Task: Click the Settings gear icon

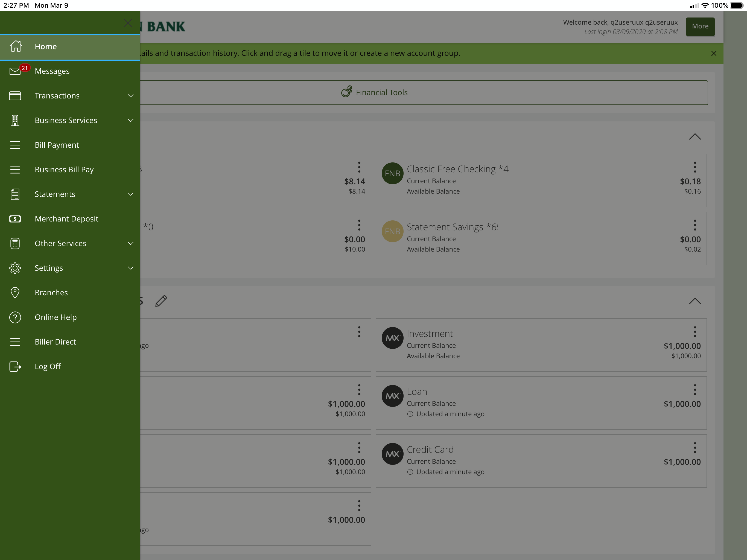Action: (x=15, y=268)
